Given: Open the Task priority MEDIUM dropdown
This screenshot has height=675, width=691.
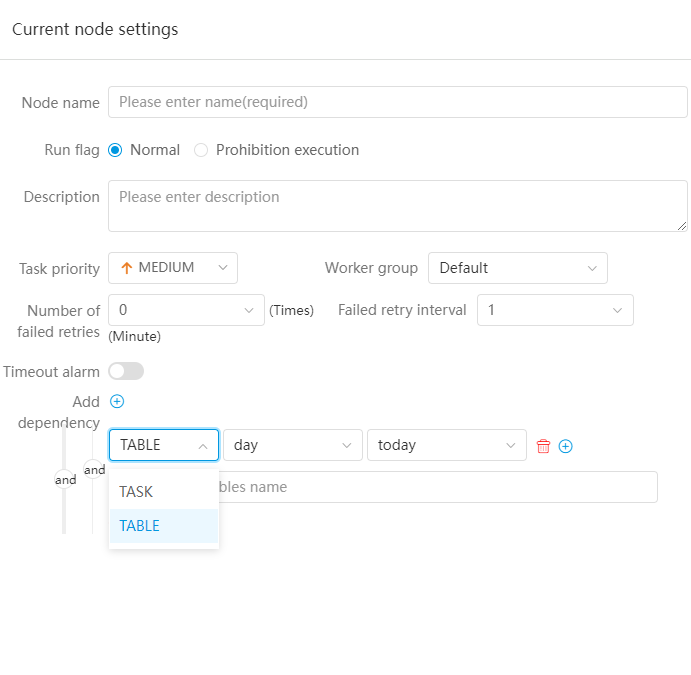Looking at the screenshot, I should point(173,268).
